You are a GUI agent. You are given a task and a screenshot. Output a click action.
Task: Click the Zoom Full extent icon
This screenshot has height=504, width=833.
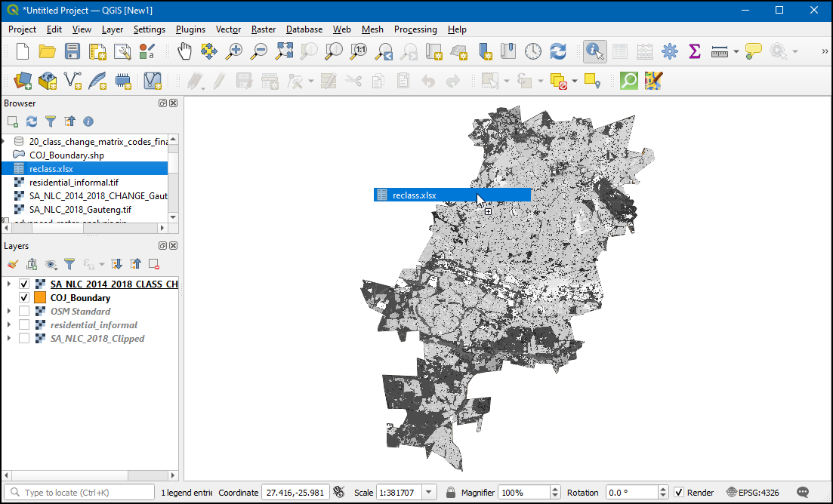(x=284, y=51)
